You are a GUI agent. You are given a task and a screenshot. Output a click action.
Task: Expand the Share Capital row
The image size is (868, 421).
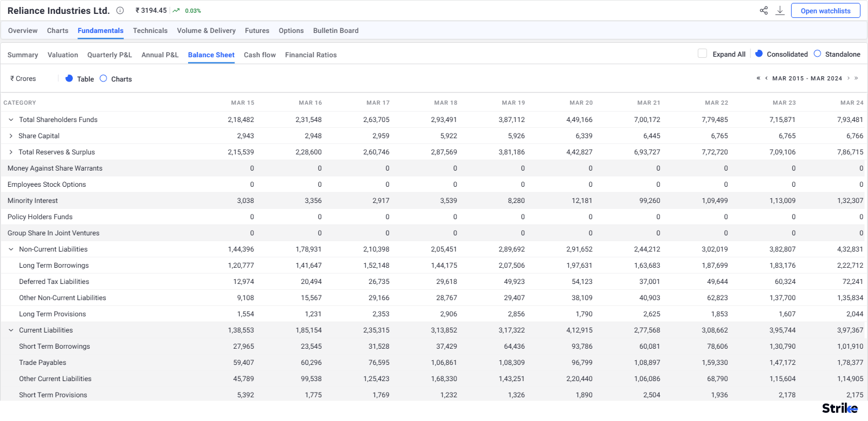(11, 136)
